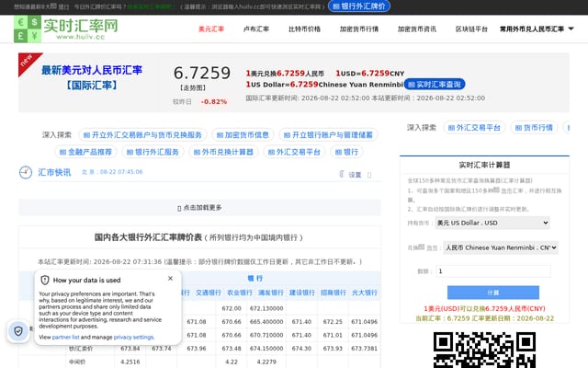Open 区块链平台 nav item

coord(471,29)
